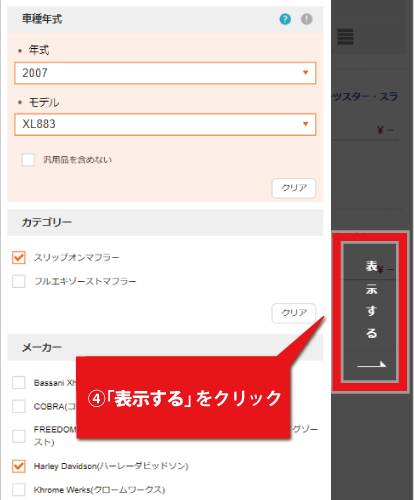Image resolution: width=414 pixels, height=500 pixels.
Task: Click クリア button in 車種年式 section
Action: (x=294, y=188)
